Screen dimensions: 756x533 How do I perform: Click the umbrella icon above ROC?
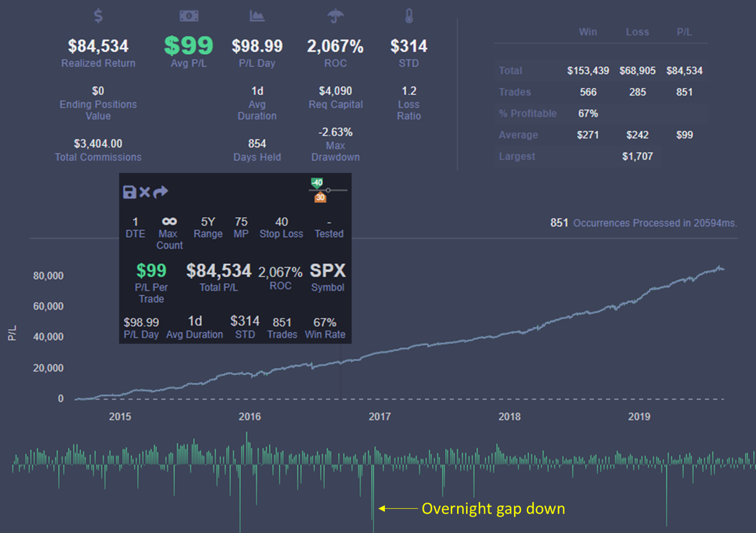click(x=336, y=16)
